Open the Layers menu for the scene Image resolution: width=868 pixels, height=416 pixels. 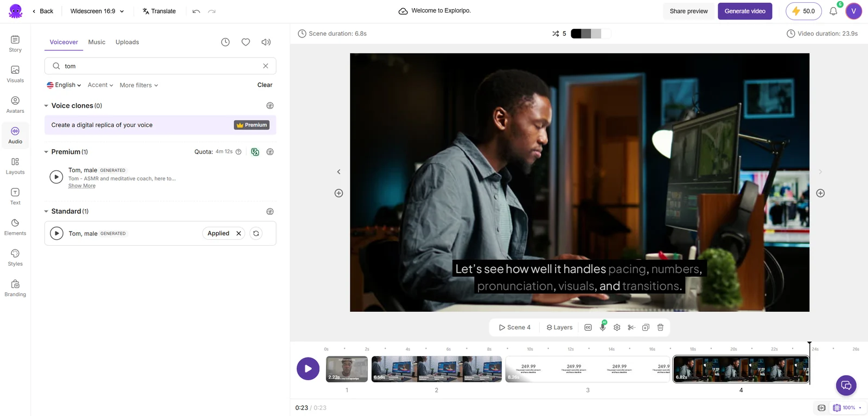click(559, 328)
